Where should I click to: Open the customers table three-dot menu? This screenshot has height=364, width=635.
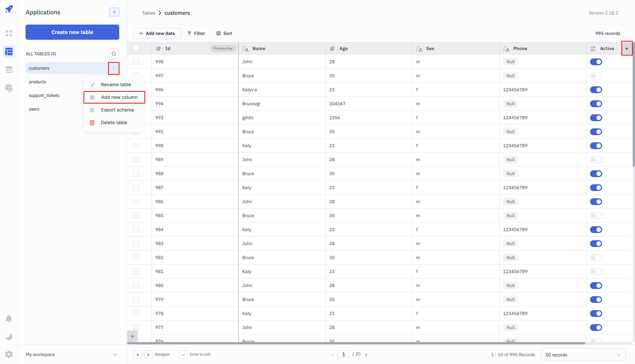click(x=114, y=68)
